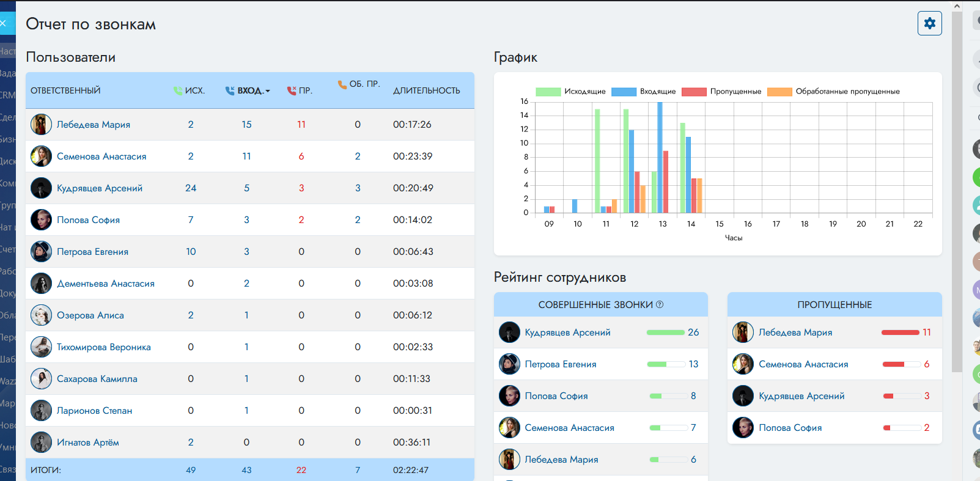This screenshot has height=481, width=980.
Task: Sort by ДЛИТЕЛЬНОСТЬ column header
Action: [426, 90]
